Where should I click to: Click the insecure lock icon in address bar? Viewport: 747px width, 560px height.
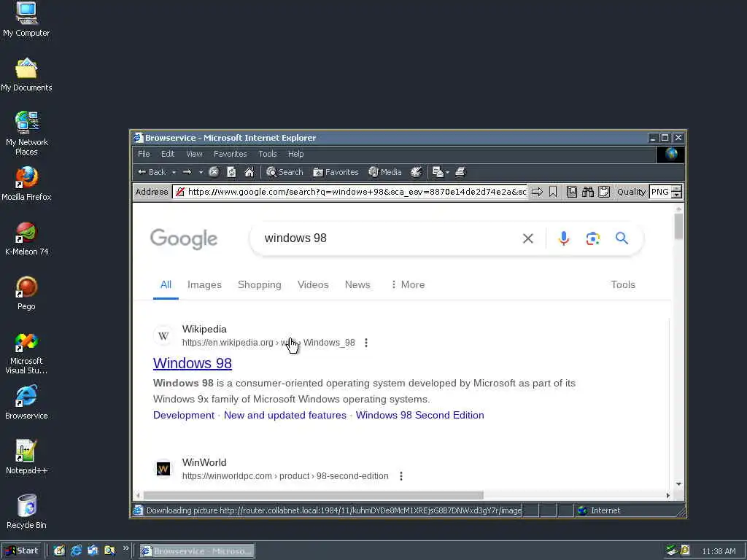[x=179, y=192]
